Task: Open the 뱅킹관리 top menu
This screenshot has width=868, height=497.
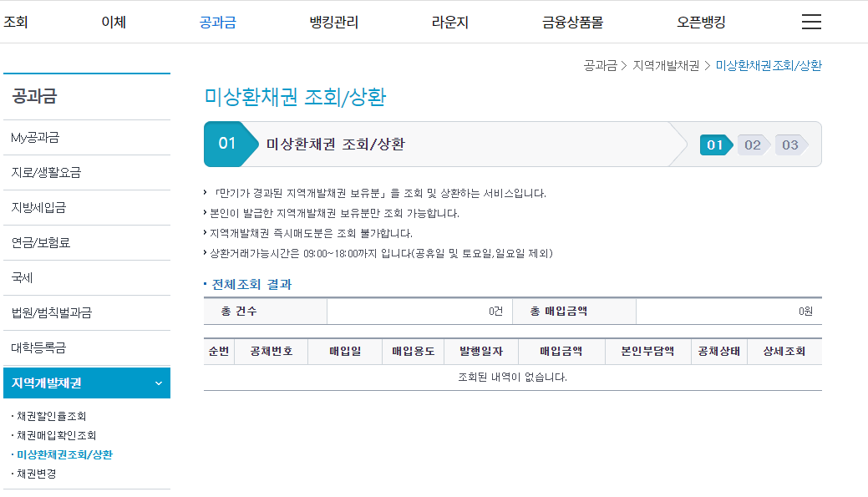Action: (x=334, y=23)
